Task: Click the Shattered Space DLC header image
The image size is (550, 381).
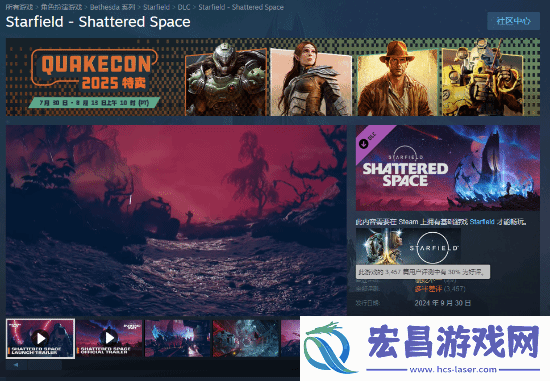Action: click(x=448, y=168)
